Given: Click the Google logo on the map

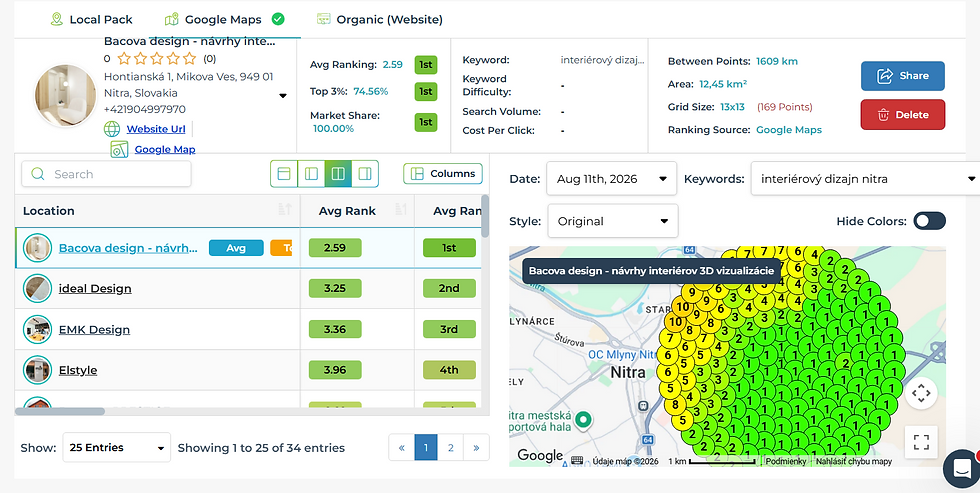Looking at the screenshot, I should point(540,456).
